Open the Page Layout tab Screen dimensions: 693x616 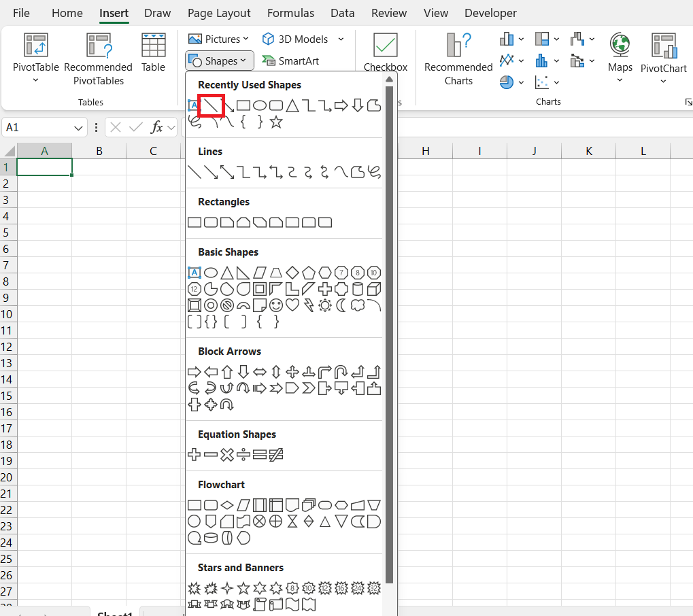coord(219,13)
